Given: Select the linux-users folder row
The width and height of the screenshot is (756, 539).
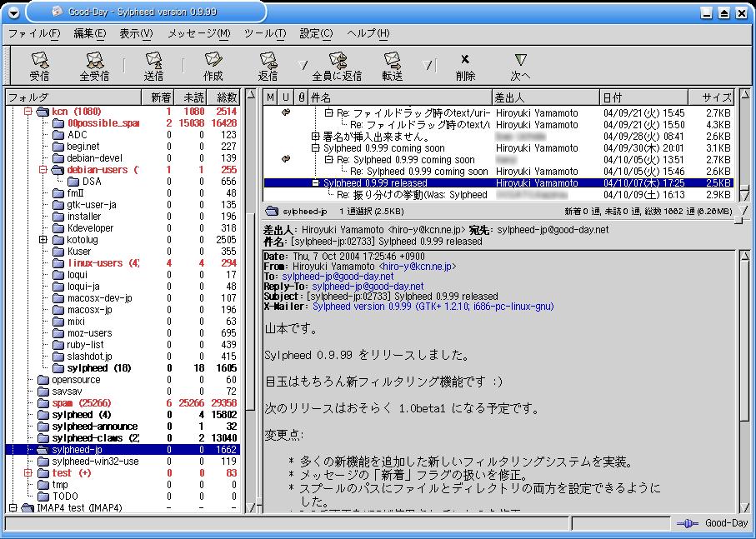Looking at the screenshot, I should click(123, 263).
